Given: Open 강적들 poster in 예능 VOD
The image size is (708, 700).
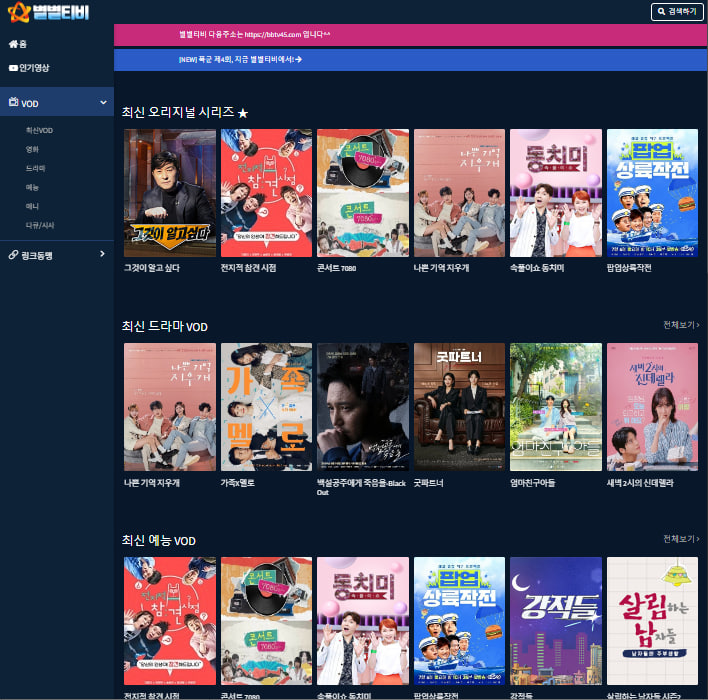Looking at the screenshot, I should [x=556, y=621].
